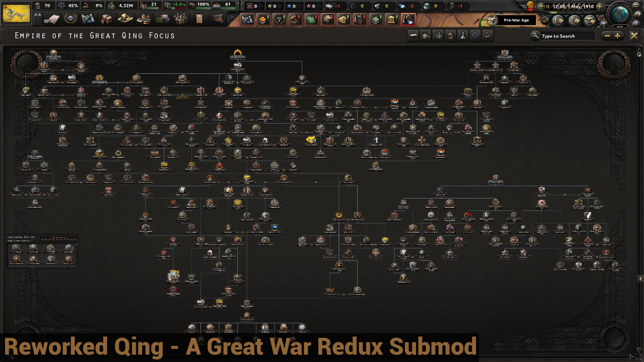Click the Pre-War Age label
The image size is (644, 362).
click(x=516, y=20)
